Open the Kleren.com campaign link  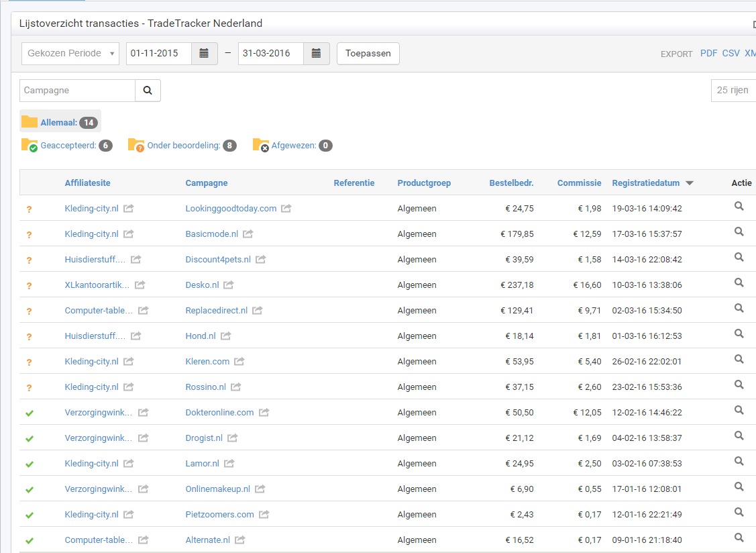pyautogui.click(x=207, y=362)
